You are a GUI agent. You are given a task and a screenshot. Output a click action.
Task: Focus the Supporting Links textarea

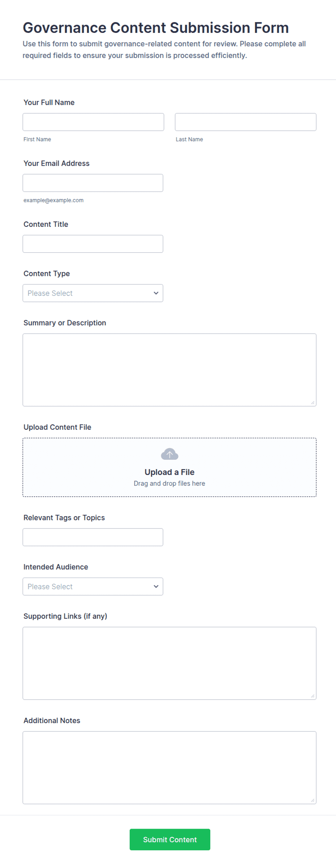point(169,663)
